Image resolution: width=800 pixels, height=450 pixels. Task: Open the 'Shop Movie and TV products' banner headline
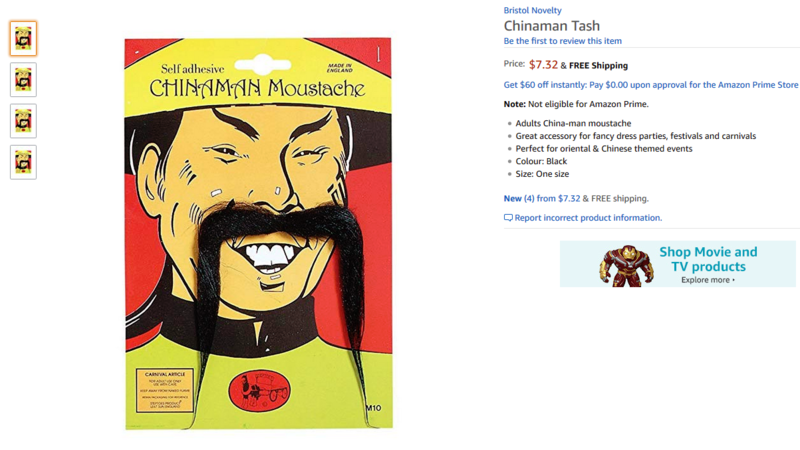[708, 259]
